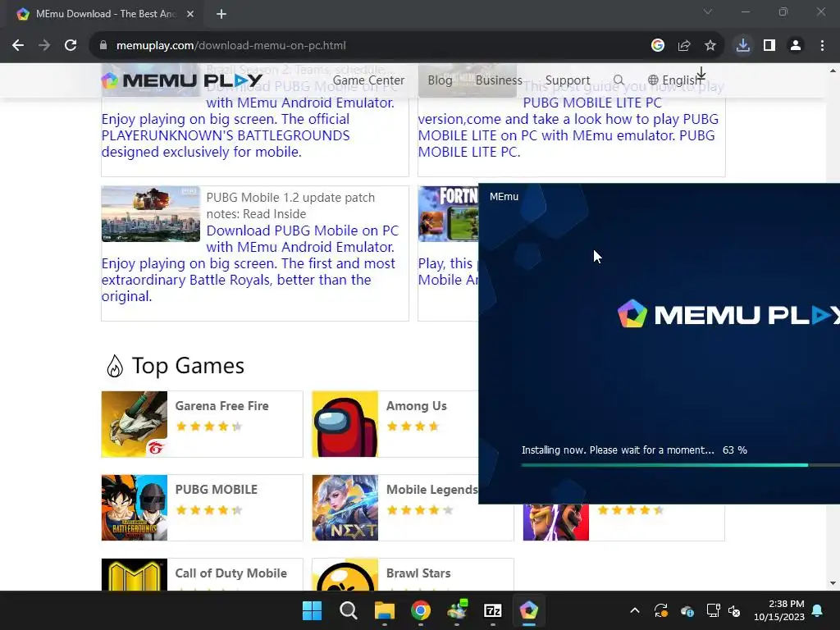This screenshot has width=840, height=630.
Task: Click the network display tray icon
Action: (x=713, y=610)
